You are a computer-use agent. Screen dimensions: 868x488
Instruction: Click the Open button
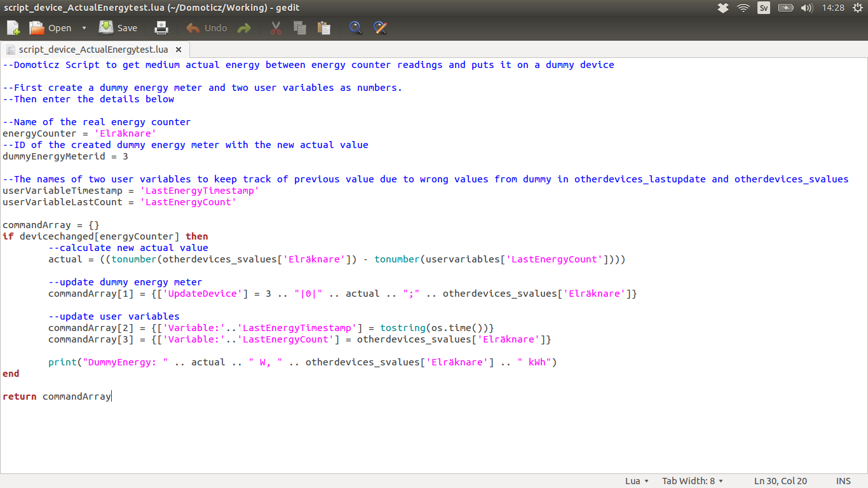51,28
